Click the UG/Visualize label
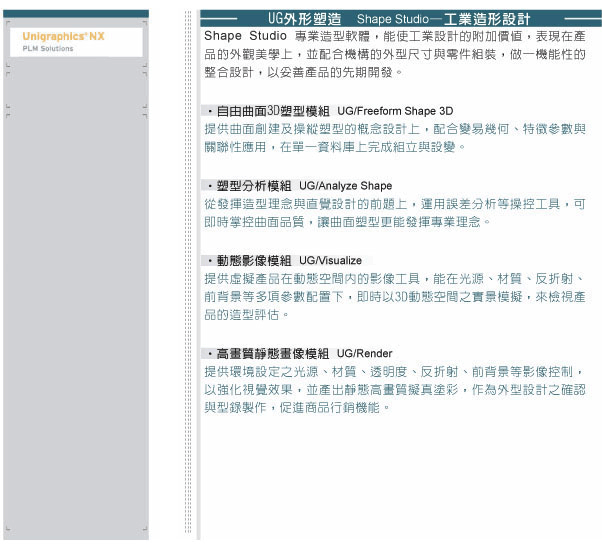 [x=330, y=261]
